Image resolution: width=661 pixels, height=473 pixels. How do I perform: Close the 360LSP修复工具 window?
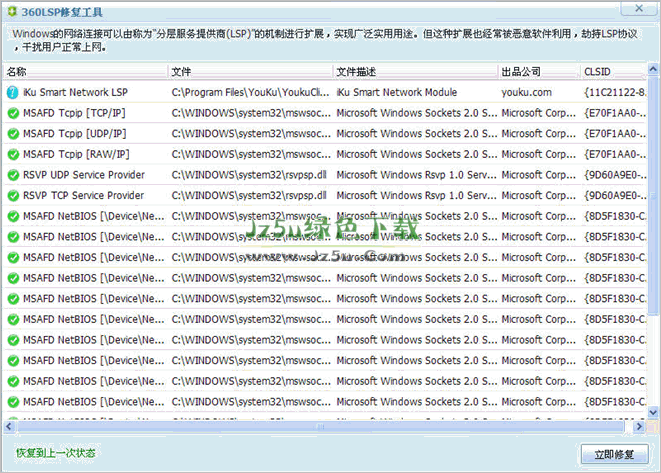(x=639, y=8)
